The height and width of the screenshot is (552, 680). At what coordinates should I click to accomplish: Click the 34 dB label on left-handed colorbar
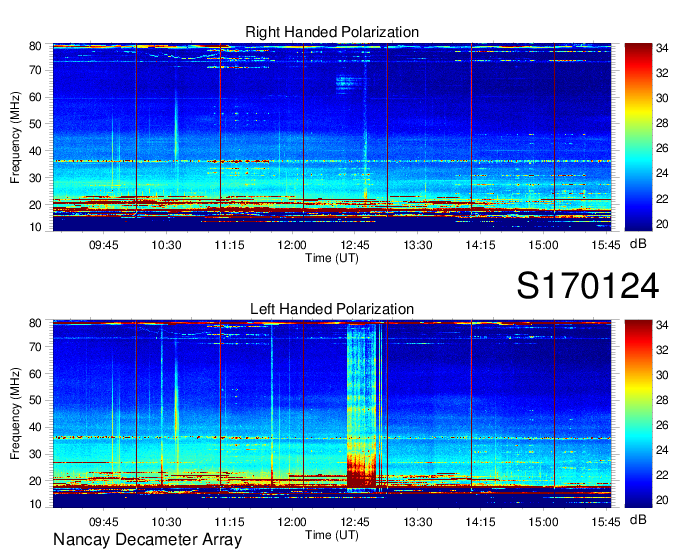coord(662,325)
